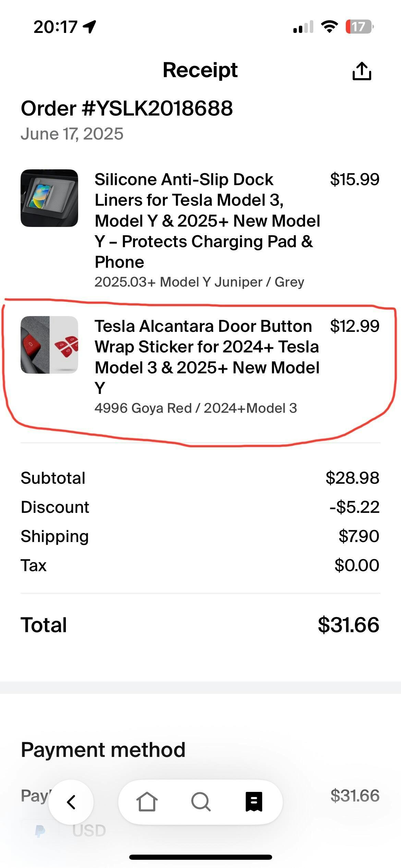Open Silicone Anti-Slip Dock Liners product title

tap(207, 221)
